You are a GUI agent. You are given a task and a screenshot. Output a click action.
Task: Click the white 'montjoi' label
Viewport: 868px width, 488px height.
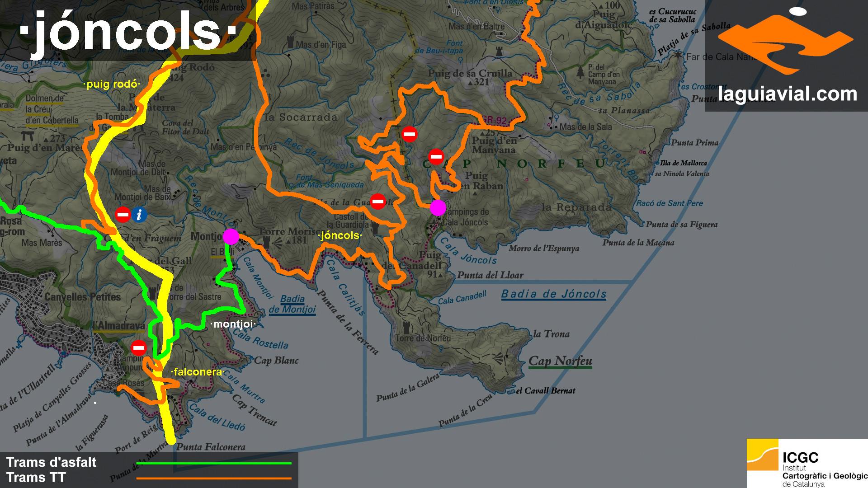tap(233, 324)
